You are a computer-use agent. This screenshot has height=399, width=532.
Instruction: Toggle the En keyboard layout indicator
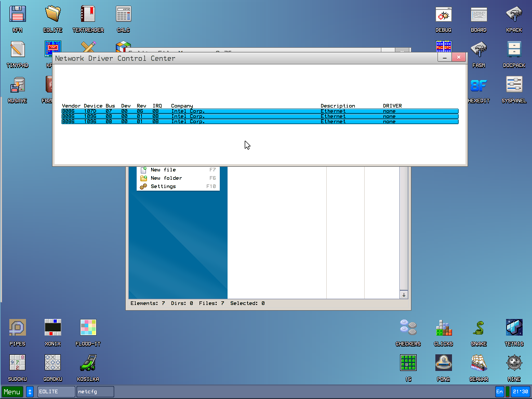(x=499, y=392)
